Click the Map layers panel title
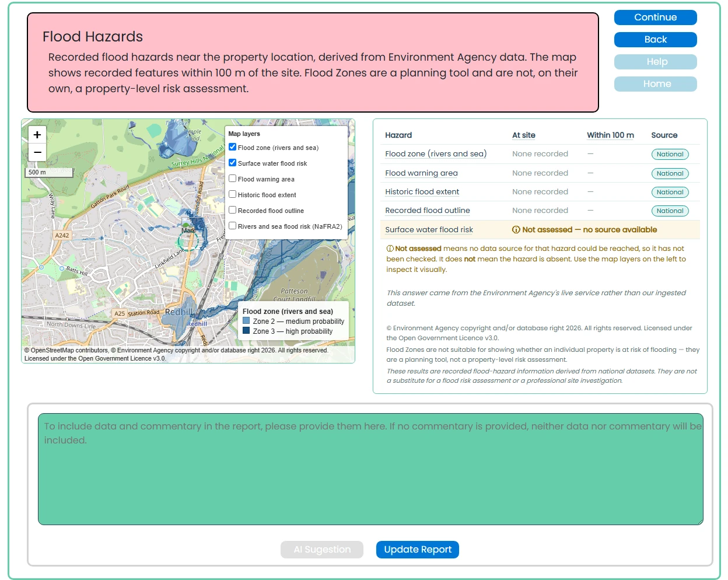Image resolution: width=728 pixels, height=580 pixels. 244,134
